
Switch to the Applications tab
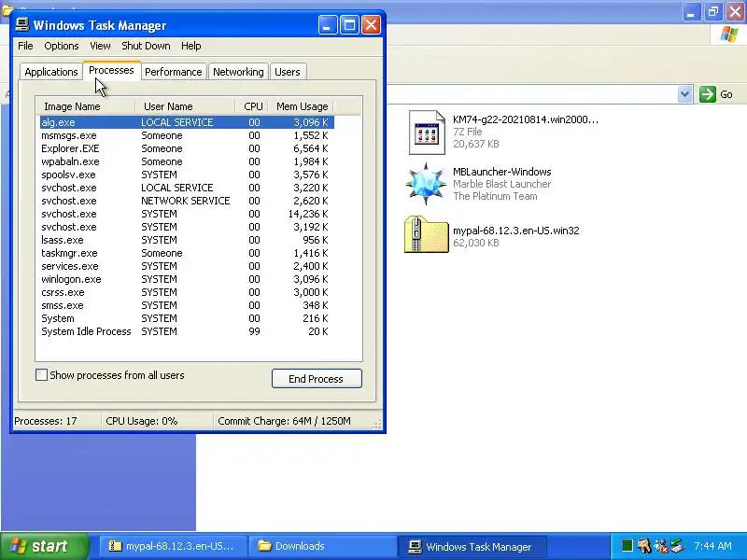[x=51, y=72]
